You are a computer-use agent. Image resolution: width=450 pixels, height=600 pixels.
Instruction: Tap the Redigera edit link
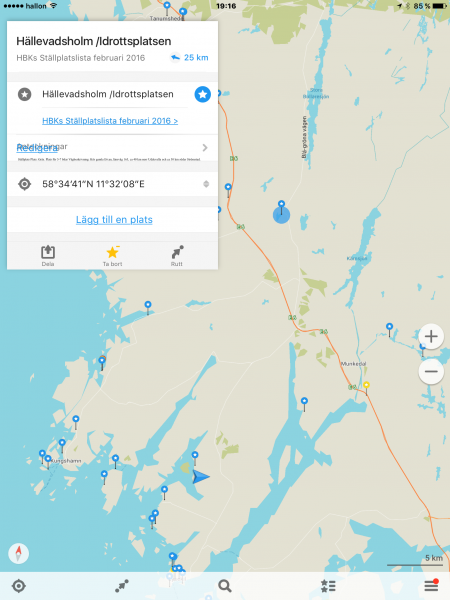(x=37, y=148)
